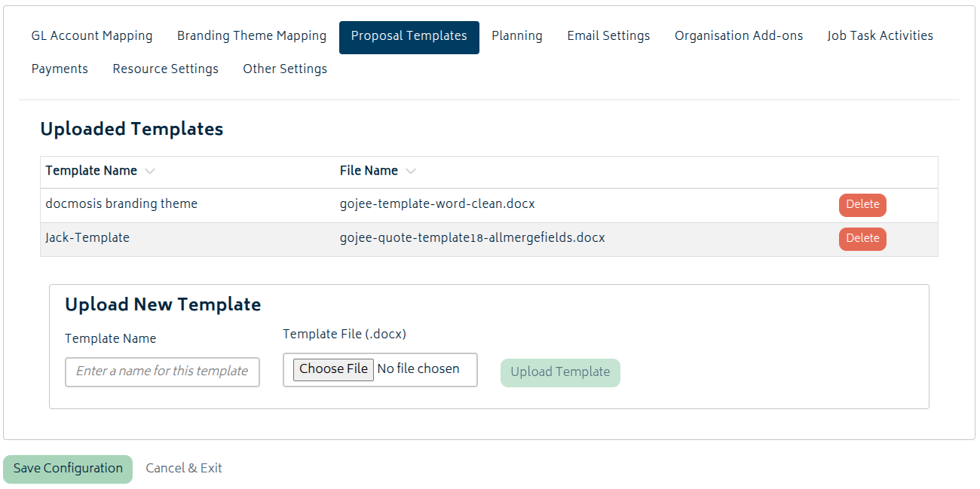Go to Resource Settings tab
Screen dimensions: 980x489
click(x=165, y=69)
